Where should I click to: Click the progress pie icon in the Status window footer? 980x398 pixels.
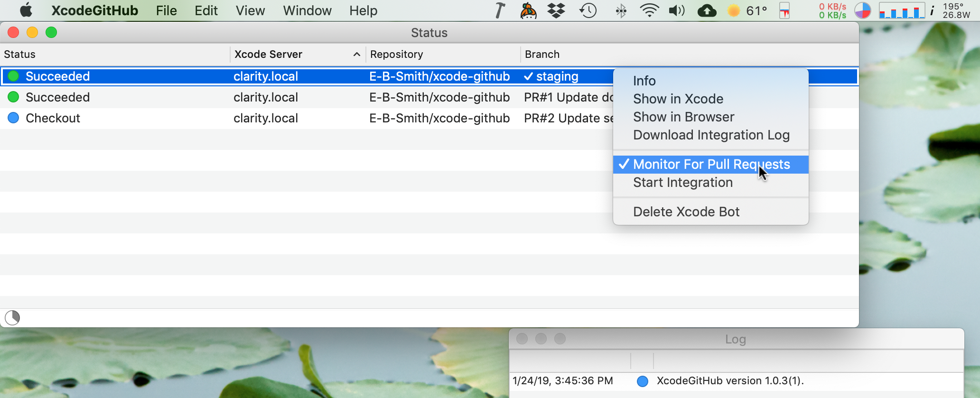tap(12, 317)
